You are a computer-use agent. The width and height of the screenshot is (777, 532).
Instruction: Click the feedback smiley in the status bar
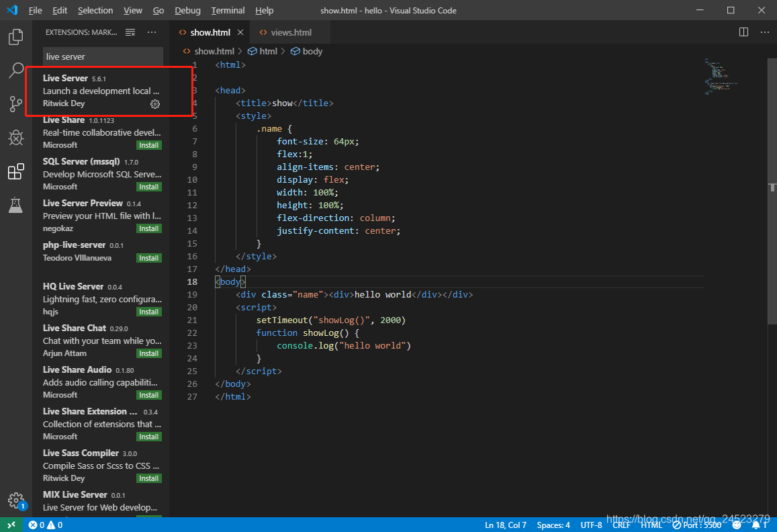[x=735, y=525]
